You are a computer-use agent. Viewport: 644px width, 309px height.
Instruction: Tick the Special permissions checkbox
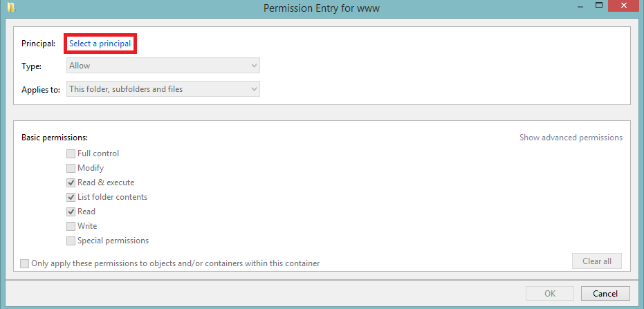click(71, 241)
